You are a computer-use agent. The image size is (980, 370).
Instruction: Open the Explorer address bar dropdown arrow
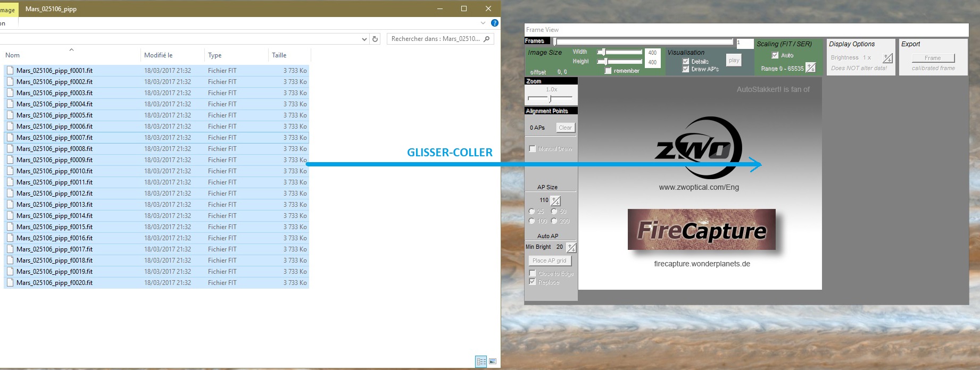(364, 39)
